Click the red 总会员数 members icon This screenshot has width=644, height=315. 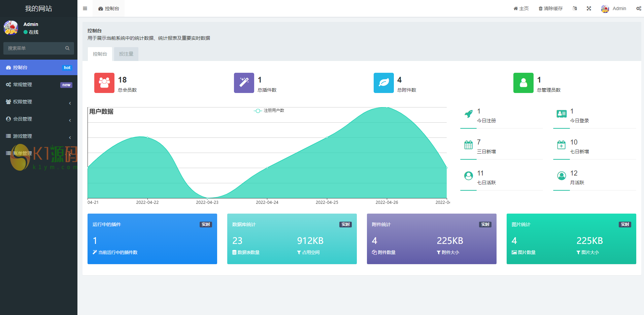click(104, 83)
